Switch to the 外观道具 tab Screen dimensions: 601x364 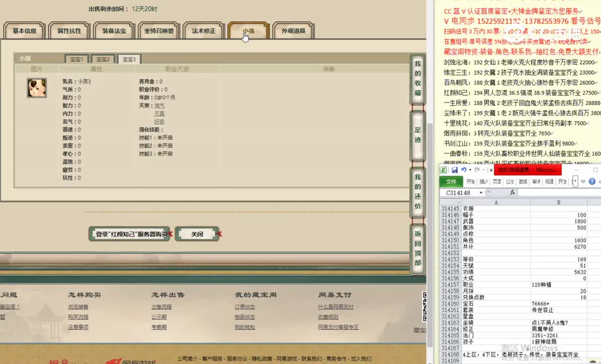tap(292, 30)
